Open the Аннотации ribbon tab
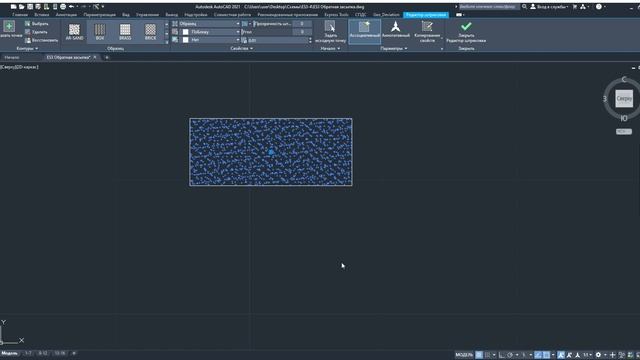The height and width of the screenshot is (360, 640). [x=66, y=15]
